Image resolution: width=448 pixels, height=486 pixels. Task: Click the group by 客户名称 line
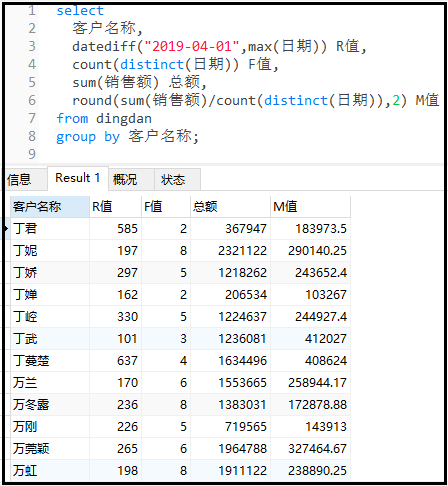pyautogui.click(x=127, y=137)
